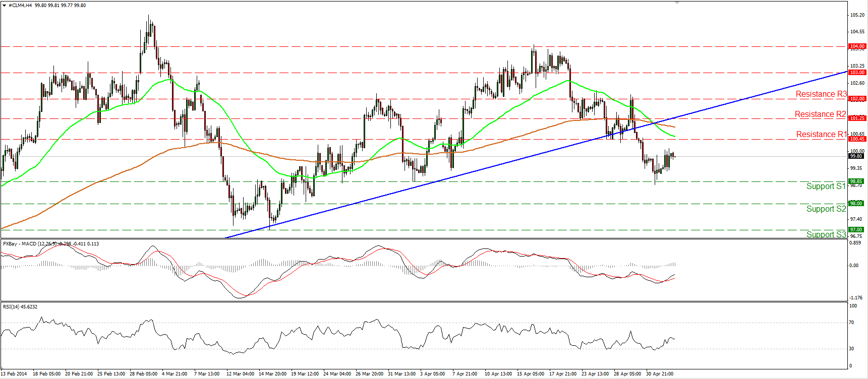Click the green 97.00 price tag
Screen dimensions: 868x379
point(857,230)
